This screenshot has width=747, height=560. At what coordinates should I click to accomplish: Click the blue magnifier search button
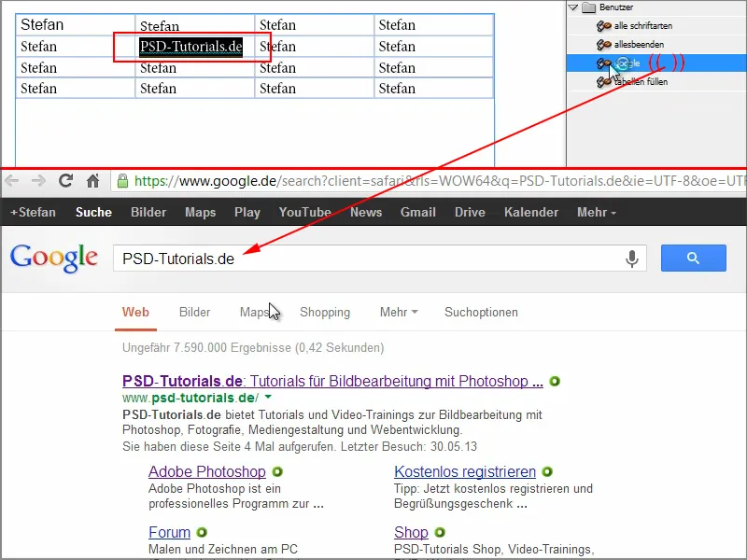click(693, 259)
